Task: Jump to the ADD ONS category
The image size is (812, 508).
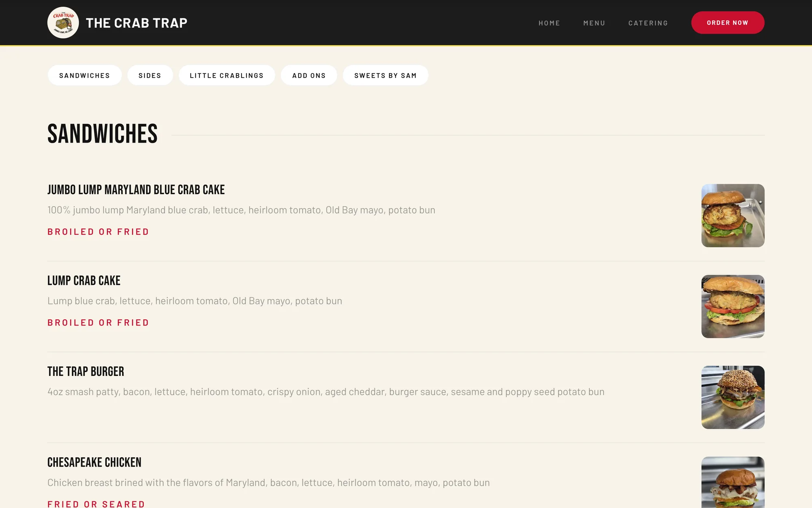Action: pos(309,75)
